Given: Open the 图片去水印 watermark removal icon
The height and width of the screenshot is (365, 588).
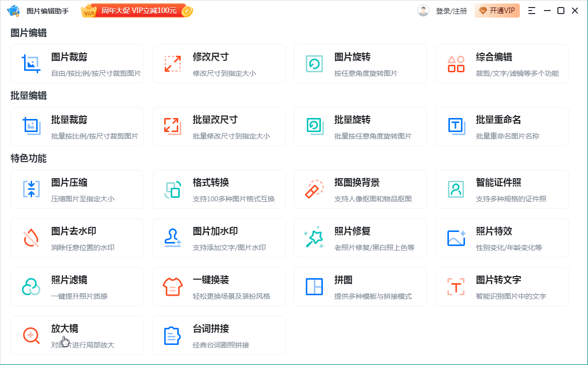Looking at the screenshot, I should tap(31, 238).
